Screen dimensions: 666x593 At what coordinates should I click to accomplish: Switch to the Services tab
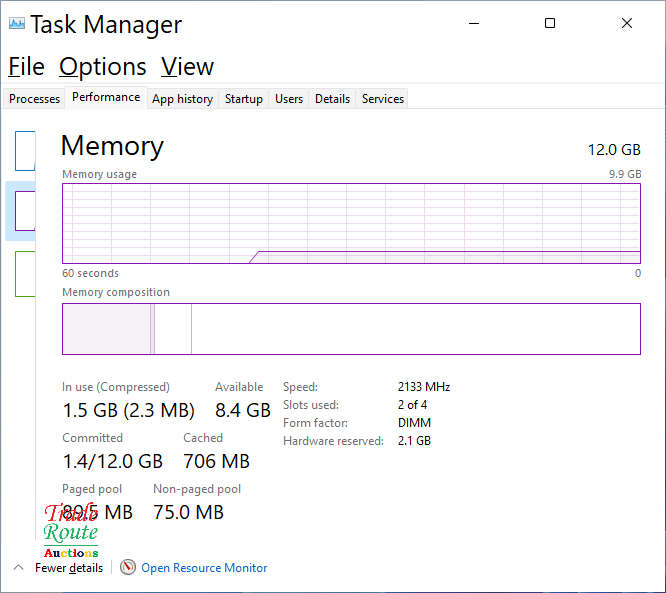click(383, 99)
